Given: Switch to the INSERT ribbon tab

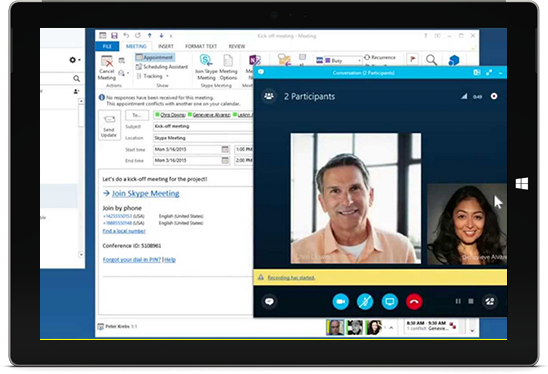Looking at the screenshot, I should coord(166,46).
